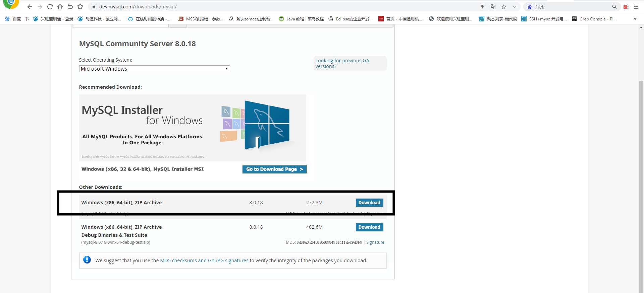
Task: Open the 解决tomcat控制台 bookmark
Action: (x=251, y=19)
